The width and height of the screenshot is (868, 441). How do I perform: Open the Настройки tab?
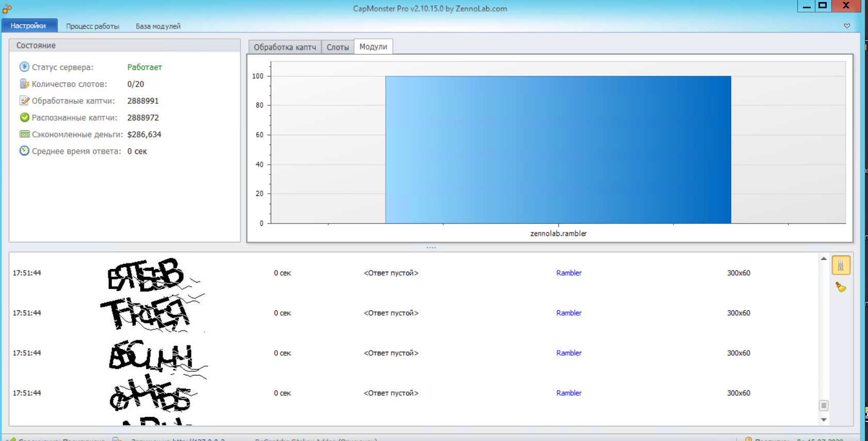28,26
